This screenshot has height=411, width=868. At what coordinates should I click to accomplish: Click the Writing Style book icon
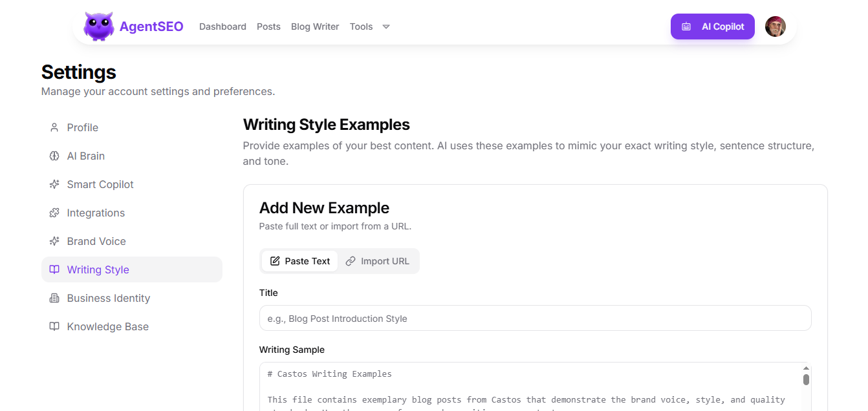54,269
